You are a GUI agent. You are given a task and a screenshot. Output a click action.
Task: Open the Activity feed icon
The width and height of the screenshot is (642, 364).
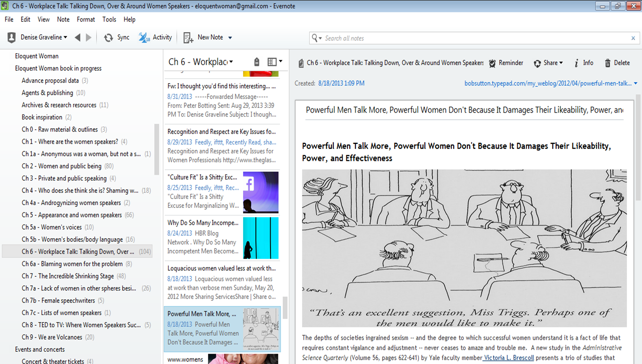144,38
